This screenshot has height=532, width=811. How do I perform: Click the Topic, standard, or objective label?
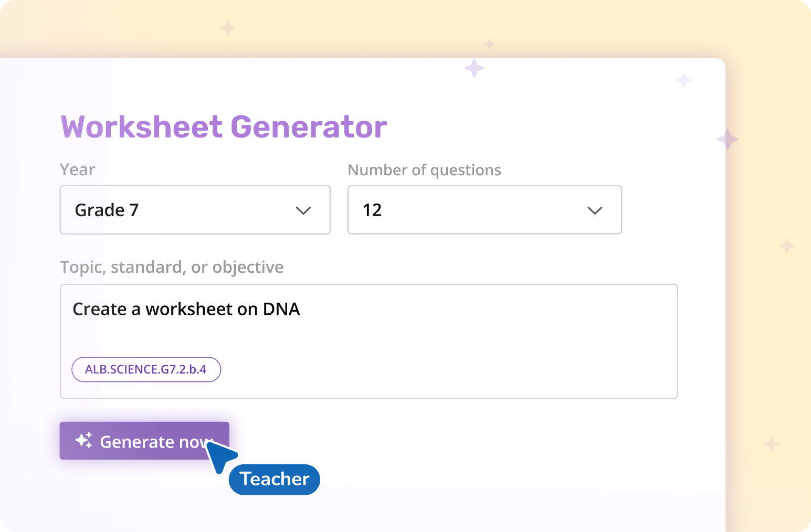172,267
